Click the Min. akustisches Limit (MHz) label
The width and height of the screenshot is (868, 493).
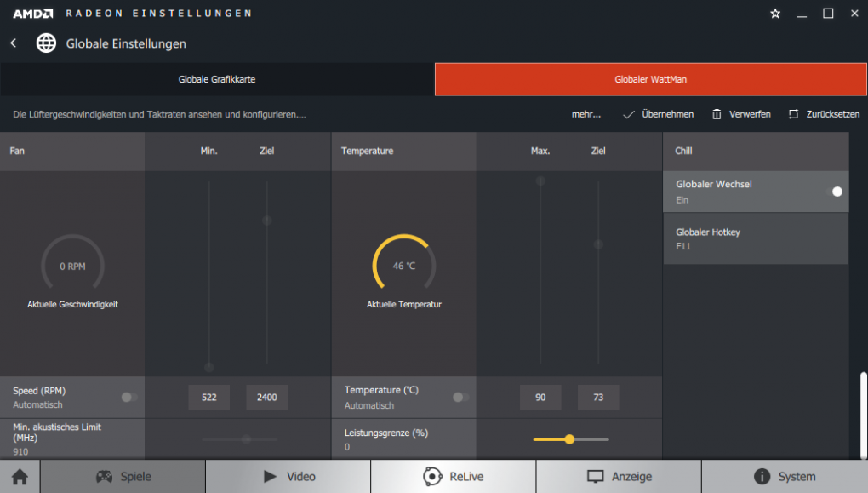[x=57, y=432]
